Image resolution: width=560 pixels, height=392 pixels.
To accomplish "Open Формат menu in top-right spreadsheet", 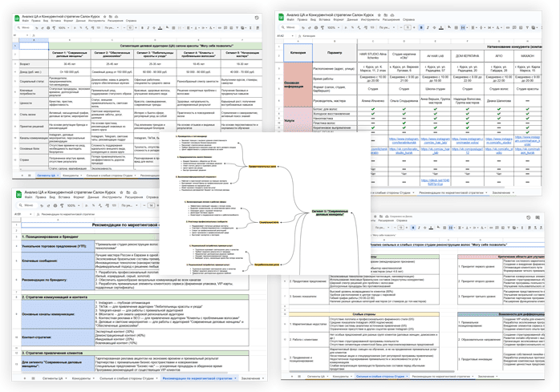I will [x=339, y=19].
